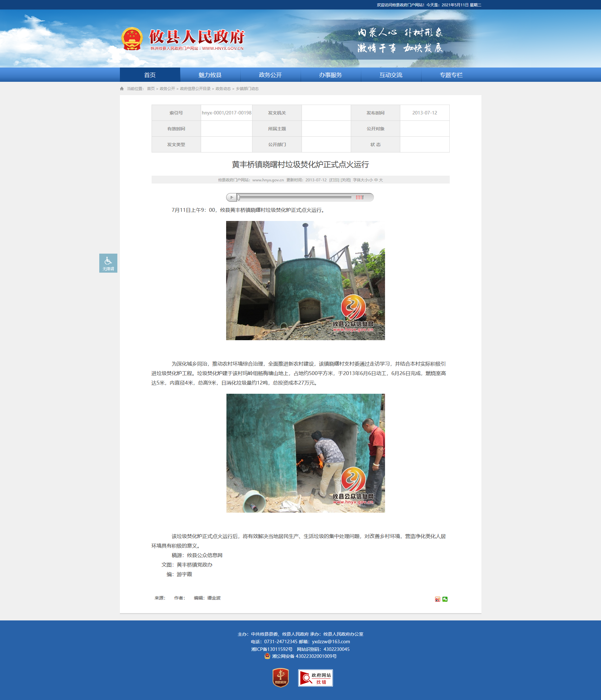Go to 政务公开 in the navigation bar

(270, 75)
